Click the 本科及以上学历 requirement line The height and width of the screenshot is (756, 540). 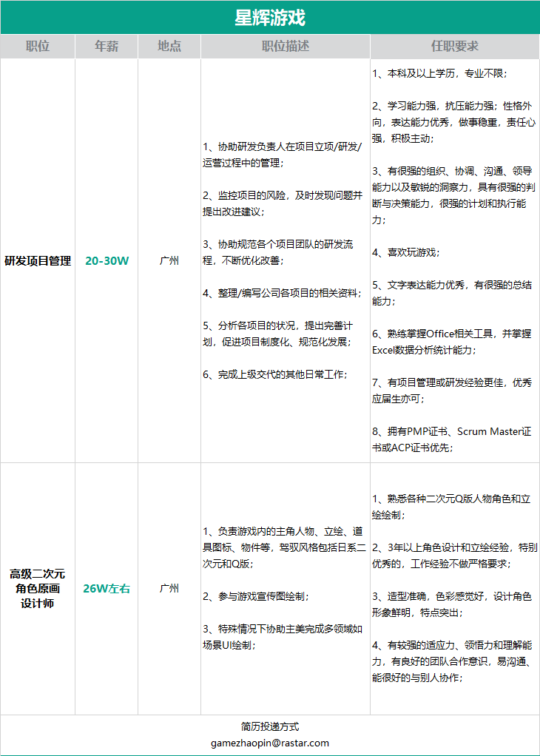pos(439,74)
